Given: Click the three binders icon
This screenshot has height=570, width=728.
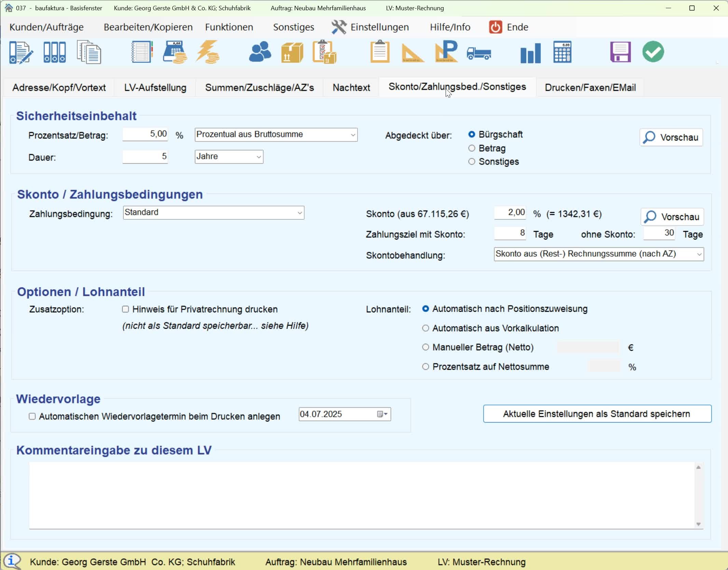Looking at the screenshot, I should tap(55, 52).
